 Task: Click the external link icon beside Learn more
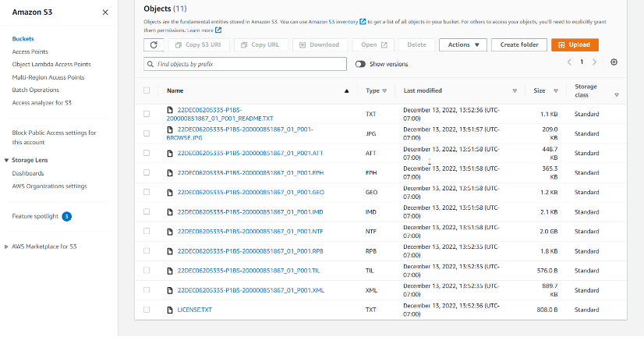(218, 30)
